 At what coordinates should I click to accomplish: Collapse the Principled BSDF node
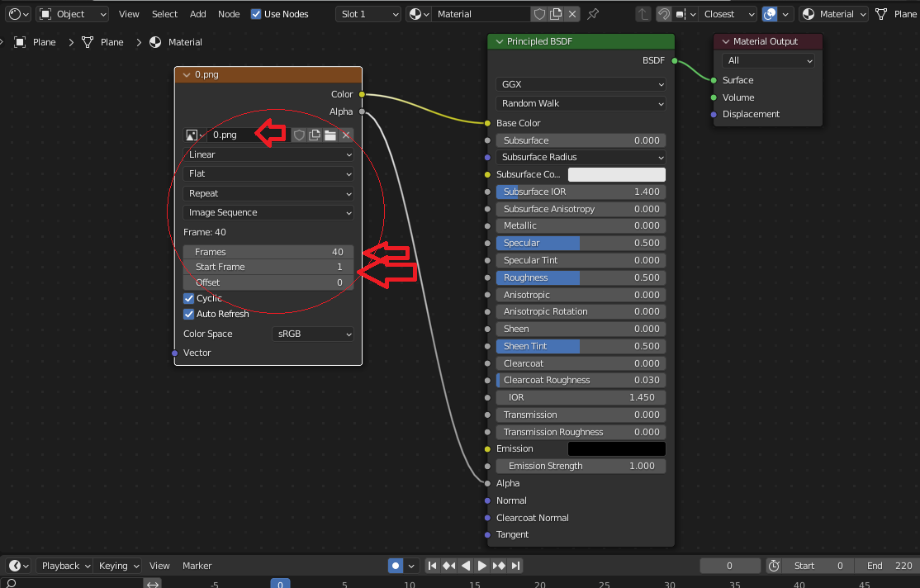[500, 41]
